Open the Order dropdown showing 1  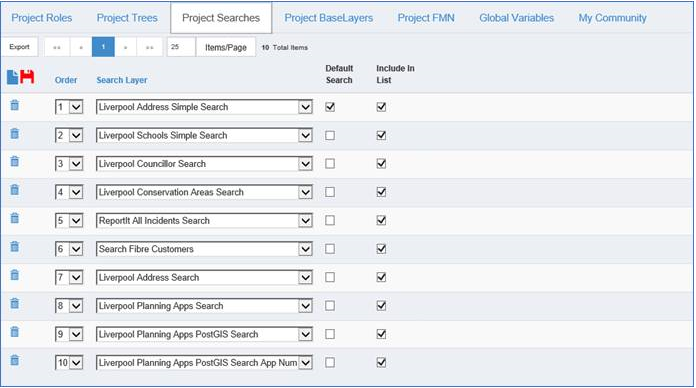(69, 107)
